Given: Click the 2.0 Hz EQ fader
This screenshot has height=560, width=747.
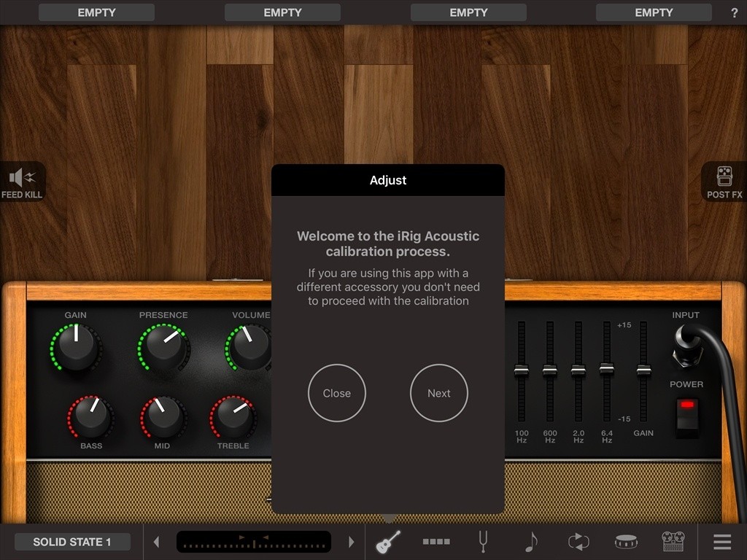Looking at the screenshot, I should 578,370.
